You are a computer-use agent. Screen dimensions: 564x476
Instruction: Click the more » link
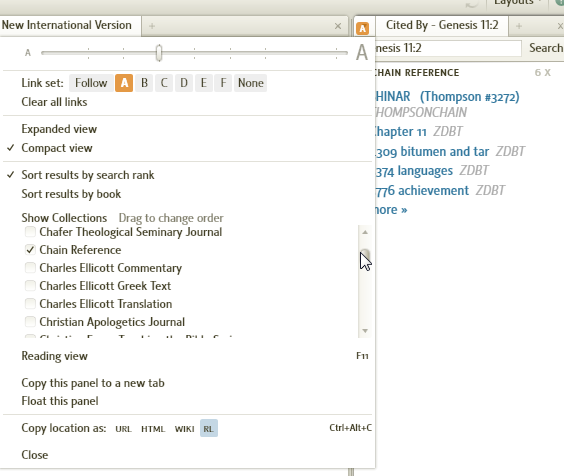click(x=391, y=210)
